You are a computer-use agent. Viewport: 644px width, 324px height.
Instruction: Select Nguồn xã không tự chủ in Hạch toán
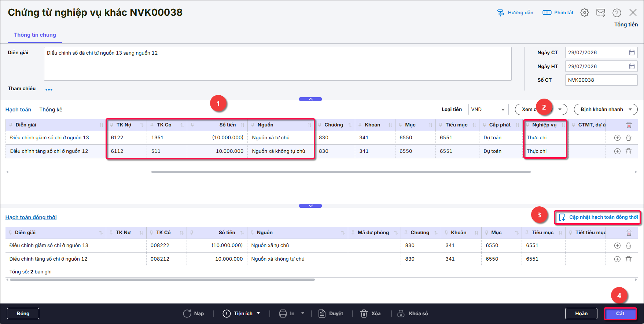pos(281,151)
